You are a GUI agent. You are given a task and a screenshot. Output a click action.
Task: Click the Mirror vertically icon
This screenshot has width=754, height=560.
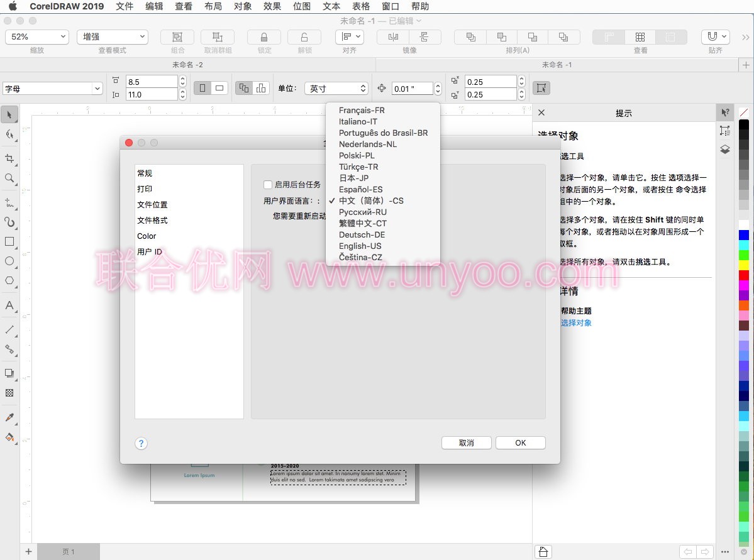424,37
